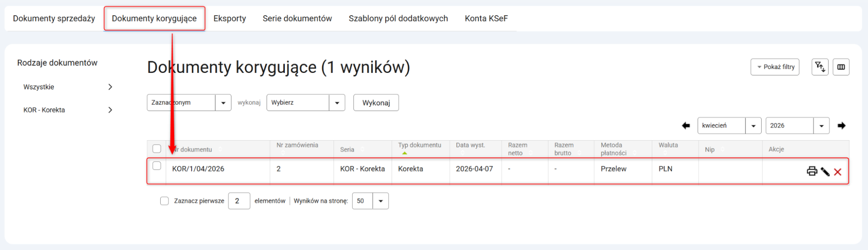Delete the KOR/1/04/2026 document row
Image resolution: width=868 pixels, height=250 pixels.
pyautogui.click(x=838, y=172)
